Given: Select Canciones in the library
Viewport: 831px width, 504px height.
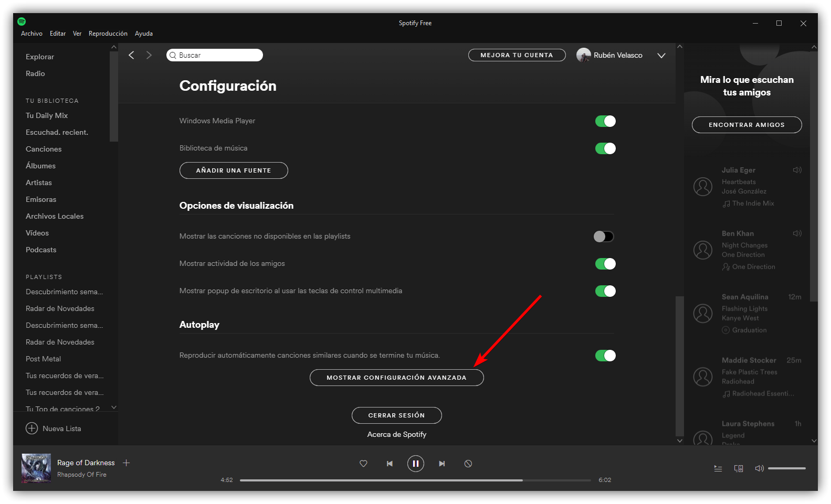Looking at the screenshot, I should point(44,149).
